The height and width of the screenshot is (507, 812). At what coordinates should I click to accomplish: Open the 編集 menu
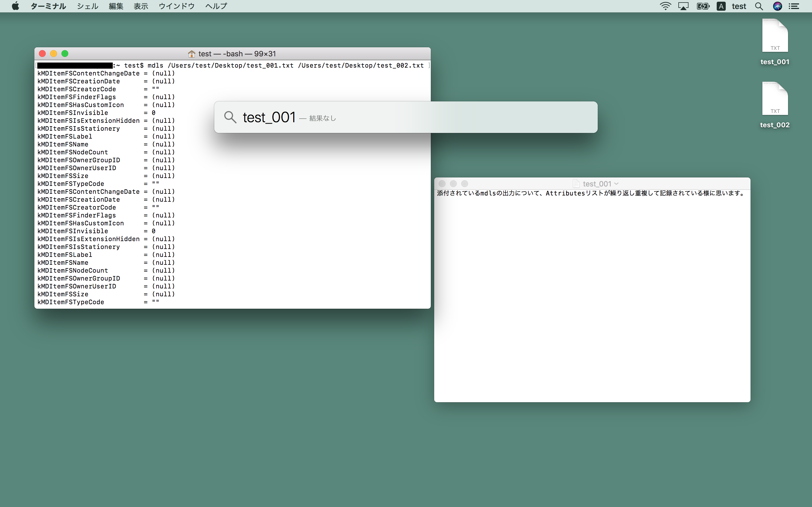tap(116, 6)
